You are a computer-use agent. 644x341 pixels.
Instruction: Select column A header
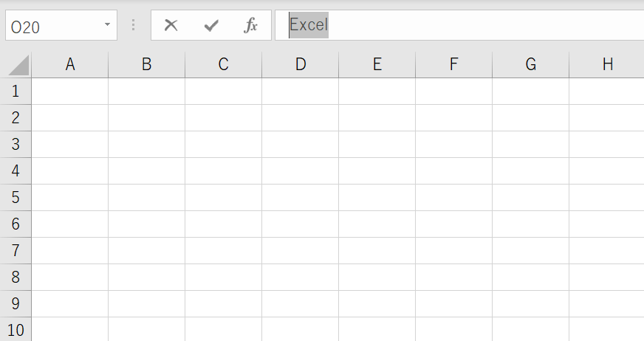pos(70,65)
